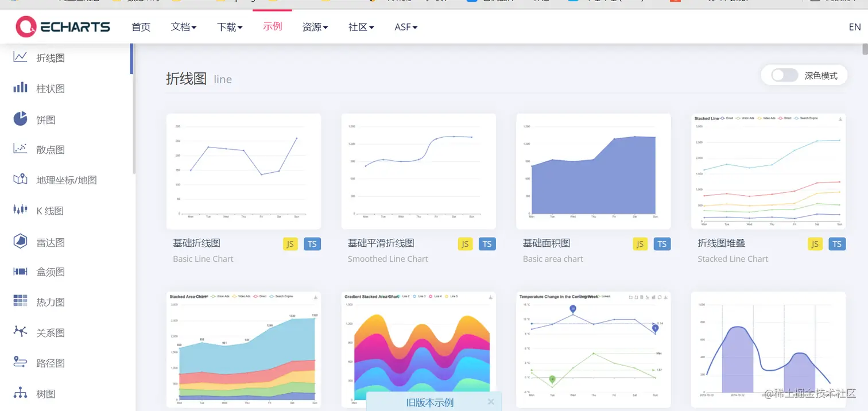868x411 pixels.
Task: Select the boxplot icon in sidebar
Action: 20,272
